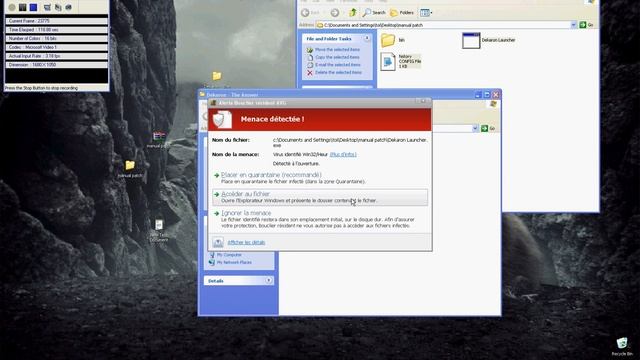Expand the Details panel in Dekaron window

point(268,280)
